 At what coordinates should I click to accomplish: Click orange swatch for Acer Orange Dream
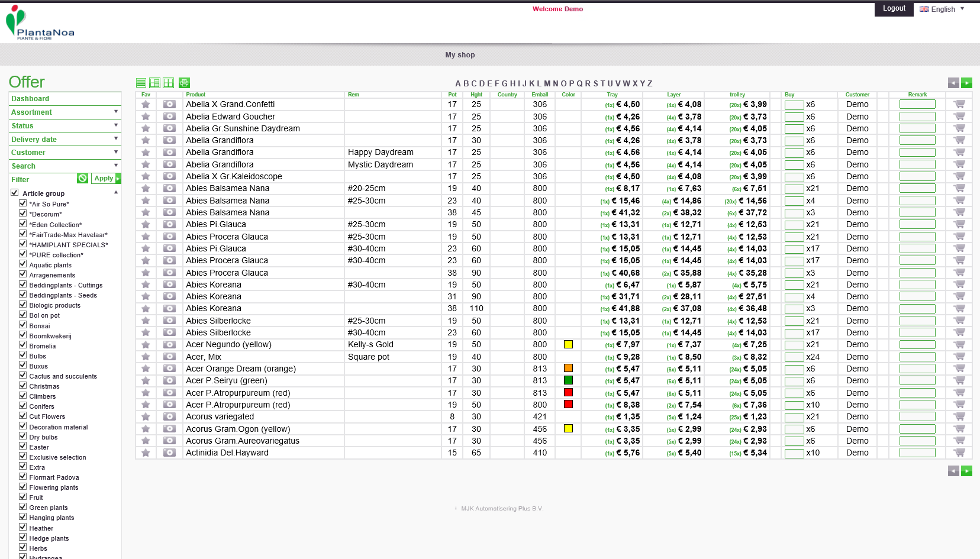pyautogui.click(x=568, y=368)
